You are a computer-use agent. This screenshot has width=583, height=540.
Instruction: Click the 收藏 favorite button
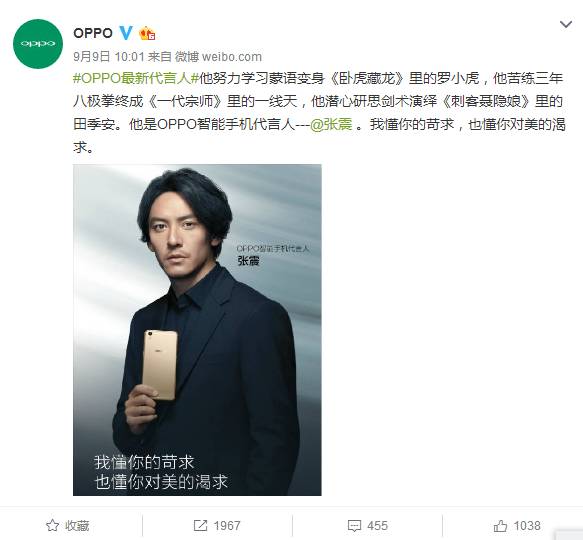(77, 525)
